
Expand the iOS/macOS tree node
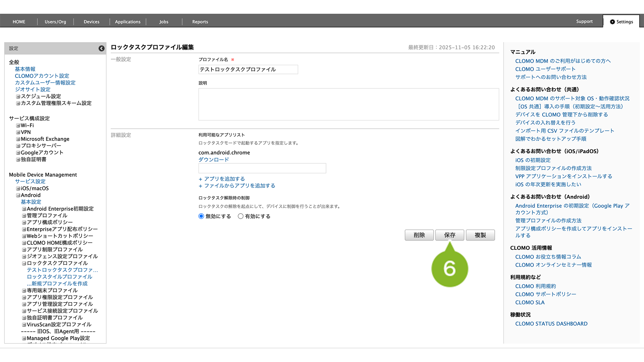(18, 189)
